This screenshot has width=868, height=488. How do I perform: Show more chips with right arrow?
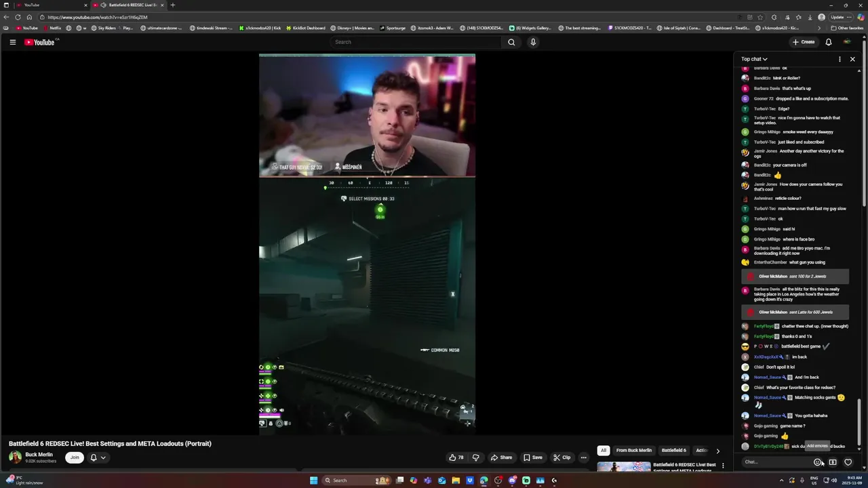[x=717, y=451]
